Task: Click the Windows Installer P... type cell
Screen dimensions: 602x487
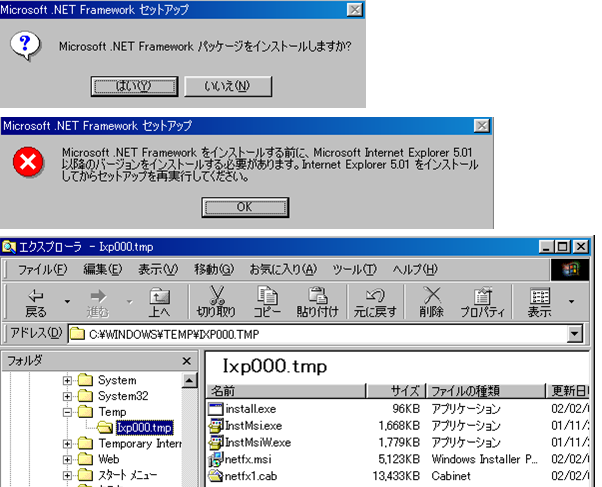Action: click(x=485, y=459)
